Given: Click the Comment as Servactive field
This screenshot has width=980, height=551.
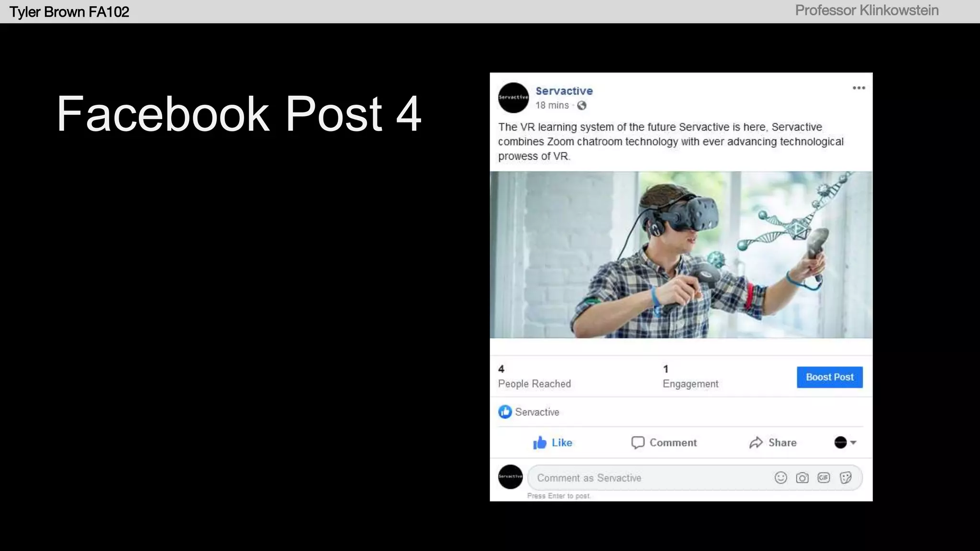Looking at the screenshot, I should pos(695,478).
